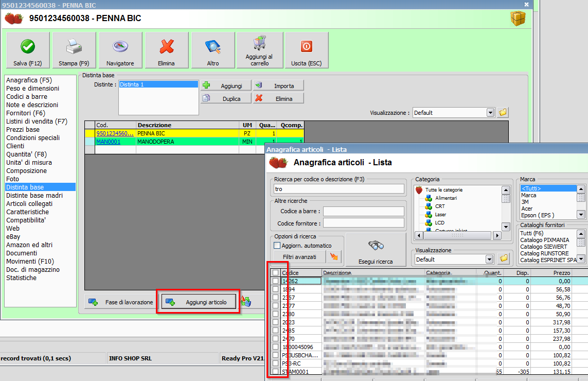Viewport: 588px width, 381px height.
Task: Click Marca list scroll down arrow
Action: tap(581, 215)
